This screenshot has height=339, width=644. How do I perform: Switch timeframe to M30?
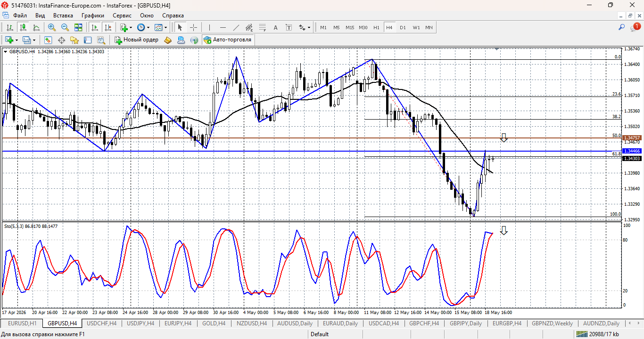tap(363, 27)
